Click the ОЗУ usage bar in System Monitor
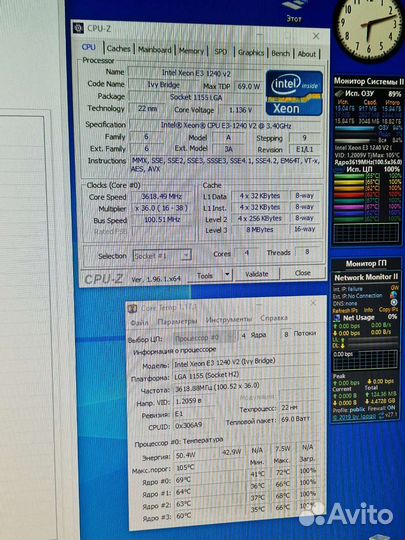Viewport: 405px width, 540px height. coord(355,128)
